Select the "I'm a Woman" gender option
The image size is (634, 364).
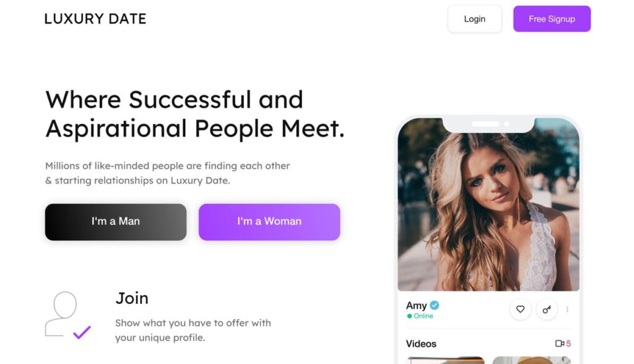(269, 222)
